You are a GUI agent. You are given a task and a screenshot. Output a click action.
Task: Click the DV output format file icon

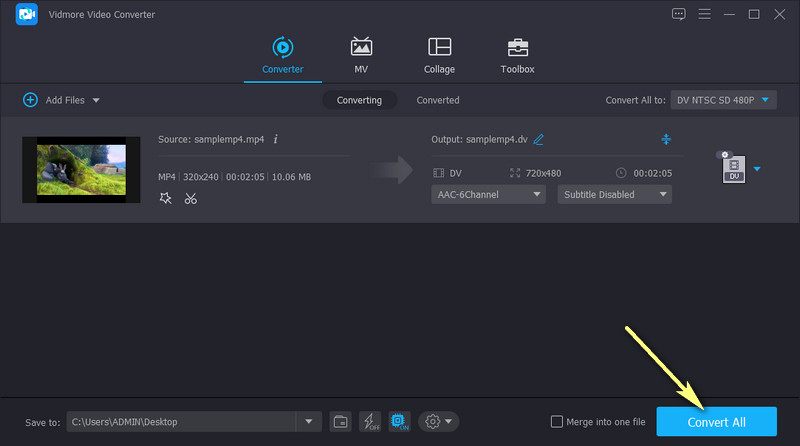734,169
